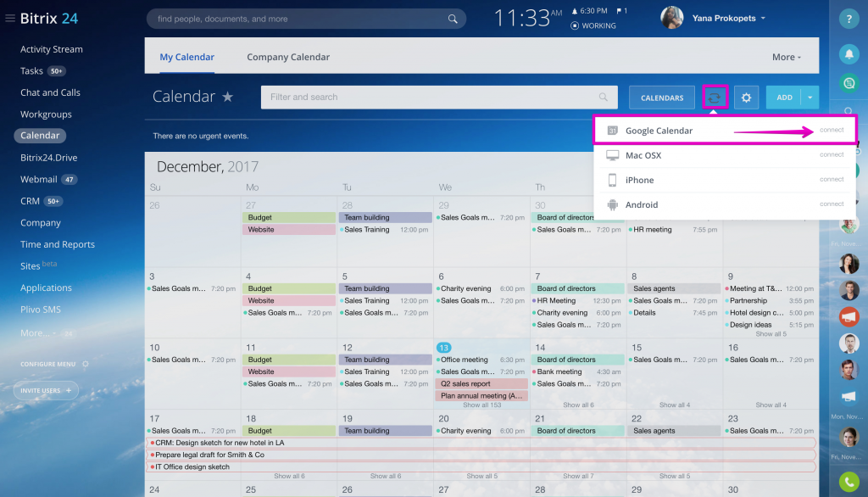This screenshot has width=868, height=497.
Task: Open Q2 sales report event
Action: 481,383
